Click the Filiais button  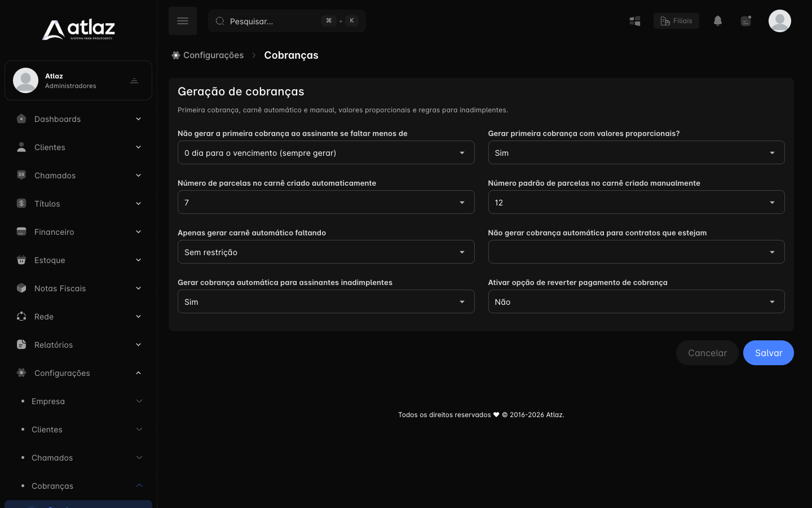point(676,21)
